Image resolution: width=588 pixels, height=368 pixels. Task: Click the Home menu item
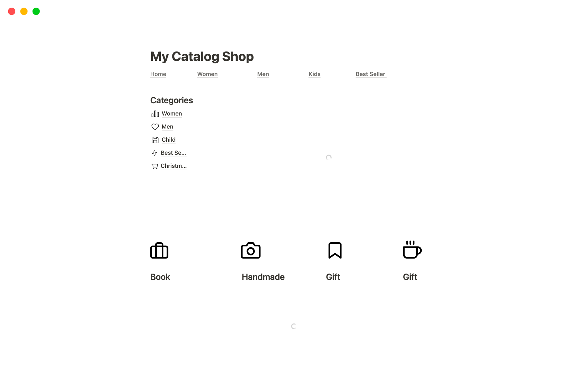(158, 74)
